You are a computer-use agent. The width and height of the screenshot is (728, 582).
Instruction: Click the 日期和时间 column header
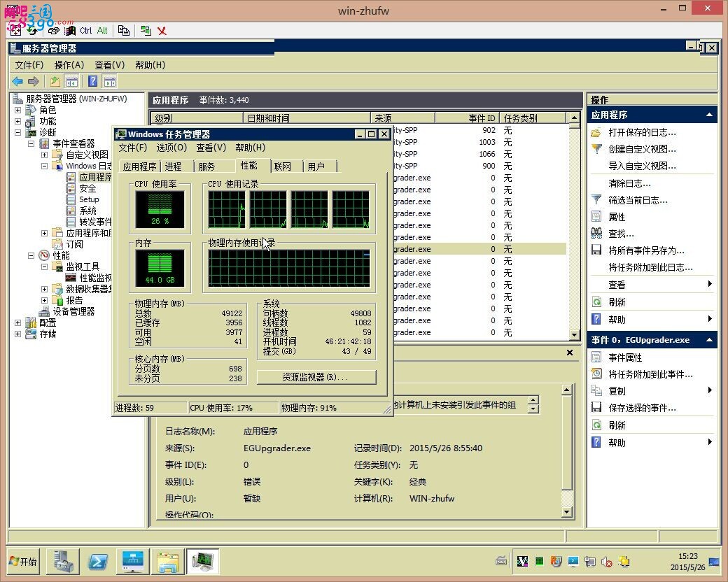(x=307, y=118)
